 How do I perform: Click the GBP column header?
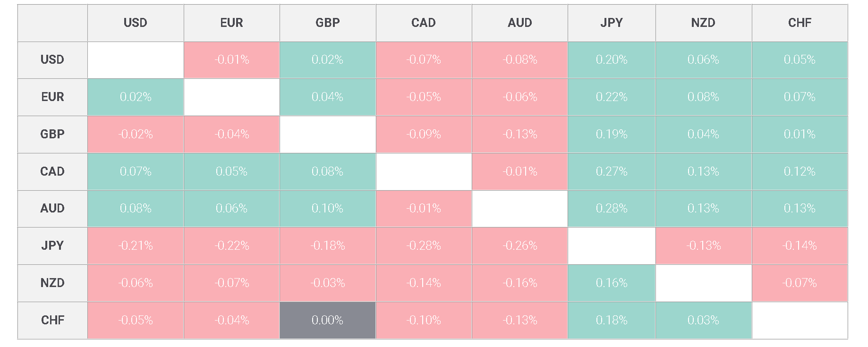327,23
